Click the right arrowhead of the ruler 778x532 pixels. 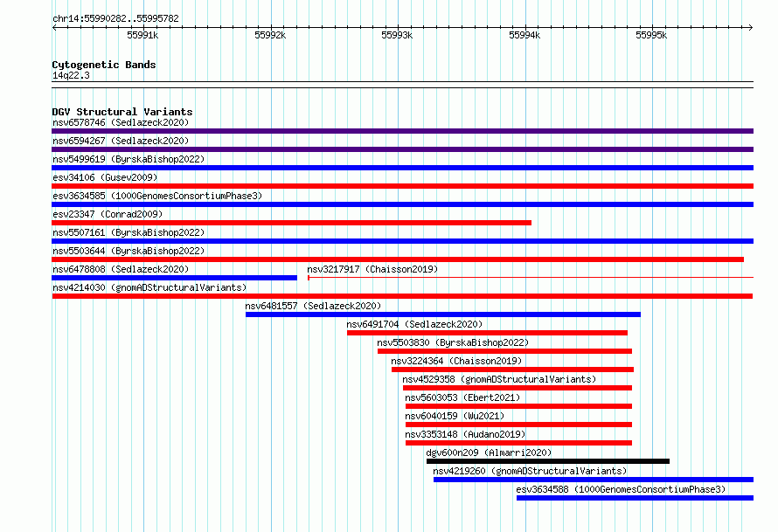(x=750, y=28)
